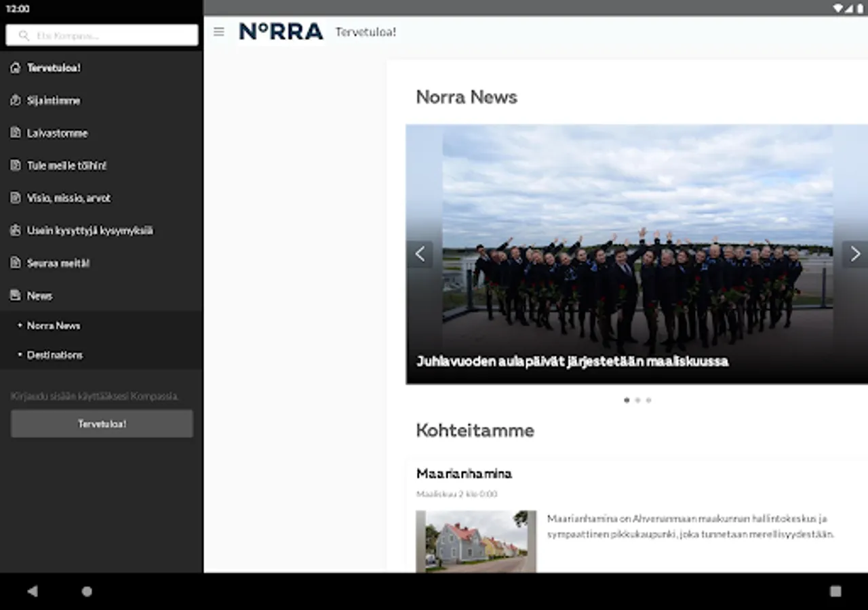Image resolution: width=868 pixels, height=610 pixels.
Task: Open the Maarianhamina article title
Action: [x=464, y=474]
